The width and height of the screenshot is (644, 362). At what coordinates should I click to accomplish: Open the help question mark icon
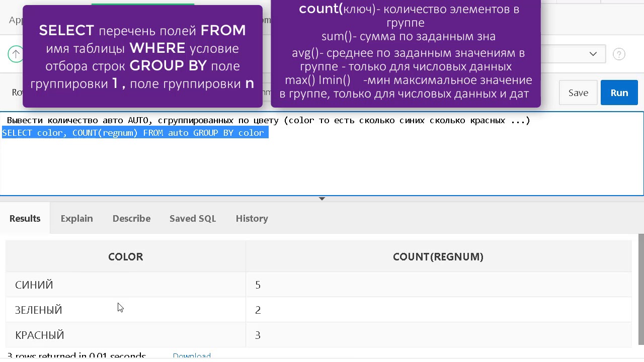[619, 54]
